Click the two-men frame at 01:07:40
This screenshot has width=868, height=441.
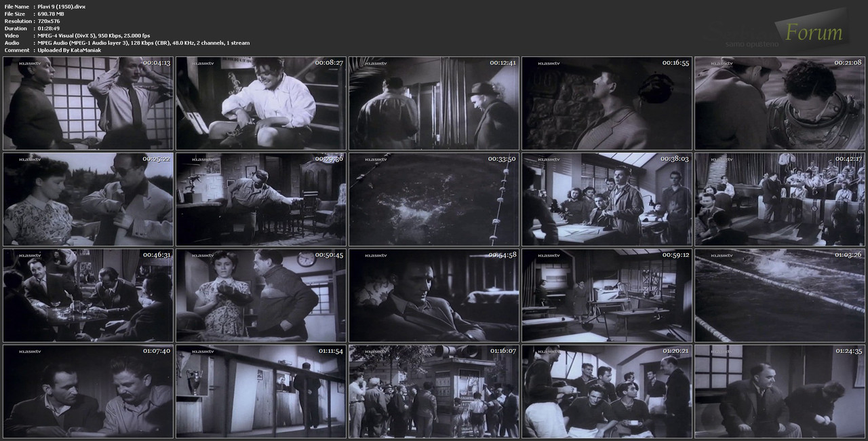88,391
